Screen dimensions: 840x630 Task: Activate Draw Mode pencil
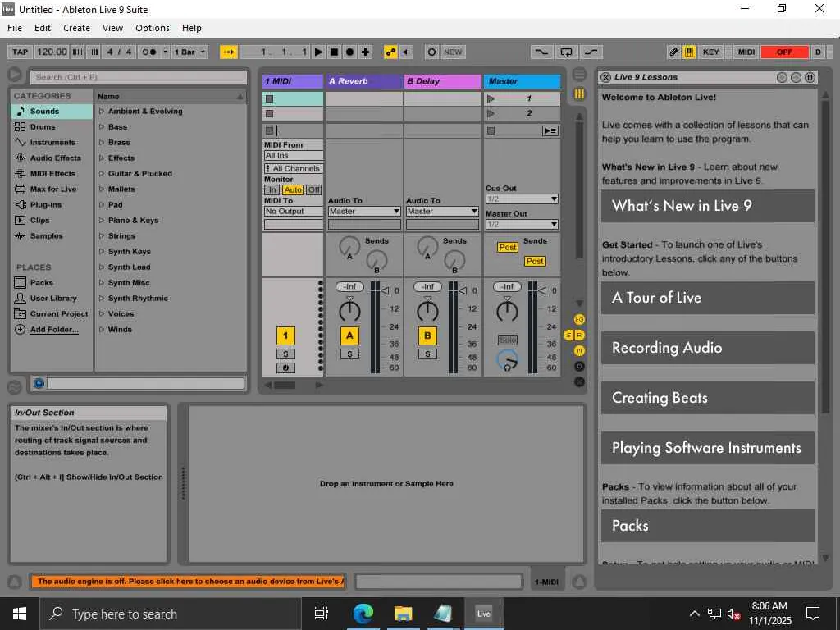(674, 52)
